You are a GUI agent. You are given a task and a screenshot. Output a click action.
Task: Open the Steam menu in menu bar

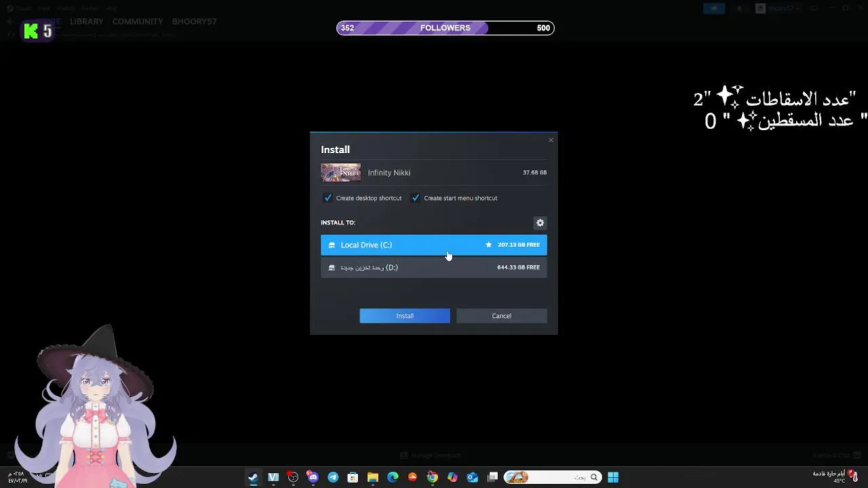[x=24, y=8]
